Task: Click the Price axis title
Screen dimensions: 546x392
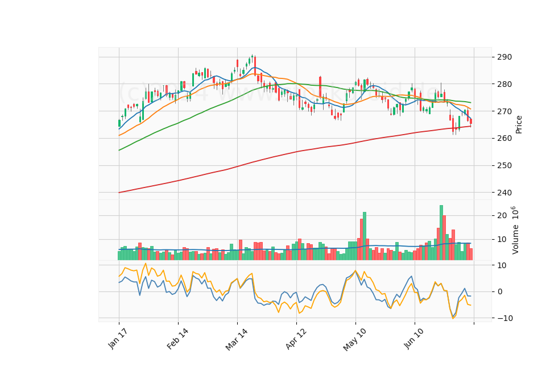Action: [x=519, y=124]
